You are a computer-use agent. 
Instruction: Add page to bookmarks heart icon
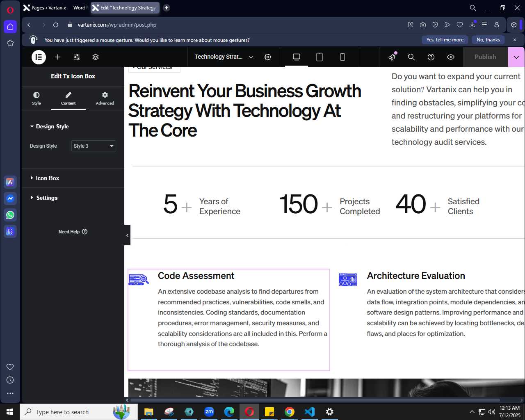click(x=460, y=25)
